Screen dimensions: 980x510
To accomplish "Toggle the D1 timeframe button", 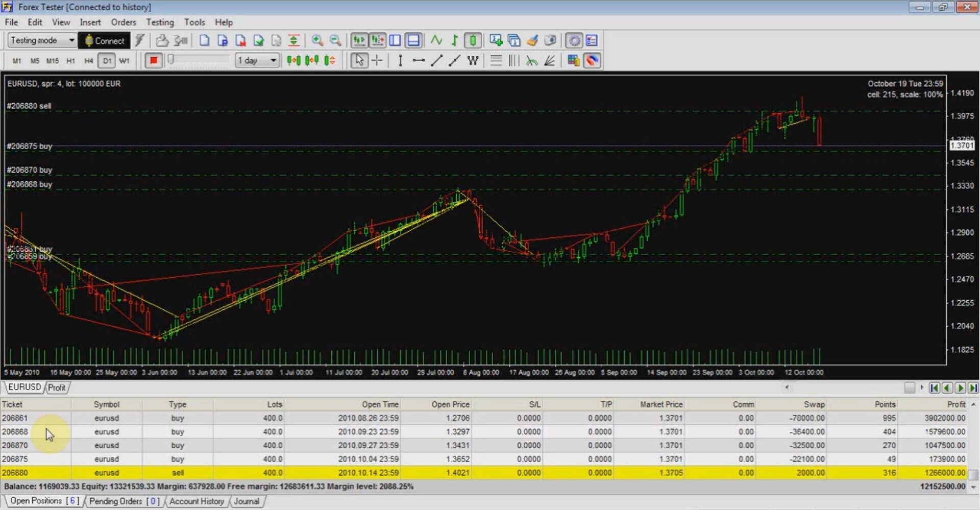I will click(x=106, y=60).
